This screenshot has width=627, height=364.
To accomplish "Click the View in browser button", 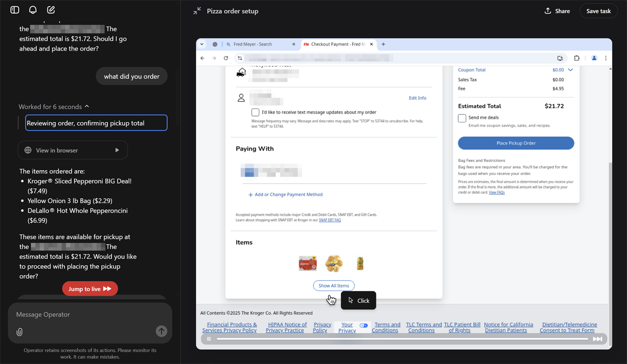I will (72, 150).
